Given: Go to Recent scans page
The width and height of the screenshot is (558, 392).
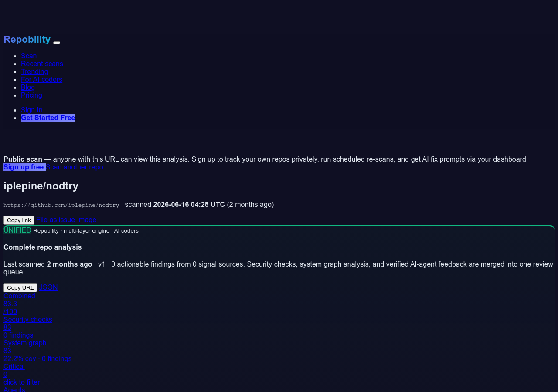Looking at the screenshot, I should point(42,64).
